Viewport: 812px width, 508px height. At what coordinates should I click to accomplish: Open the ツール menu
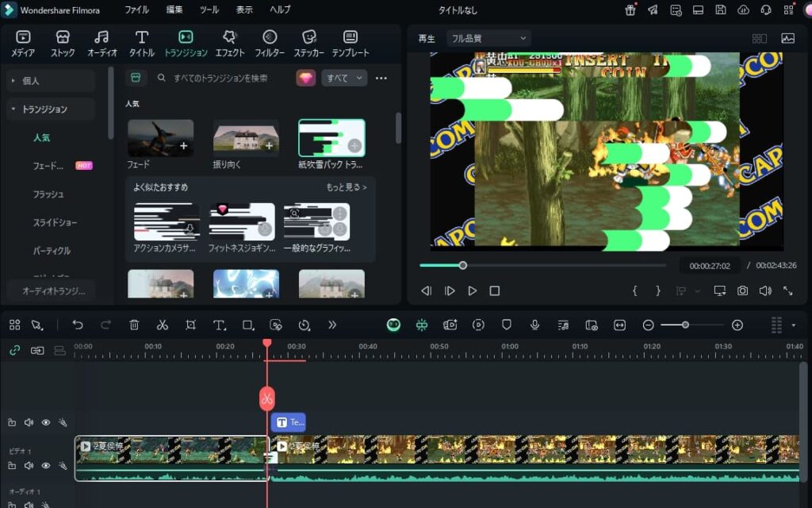point(209,10)
